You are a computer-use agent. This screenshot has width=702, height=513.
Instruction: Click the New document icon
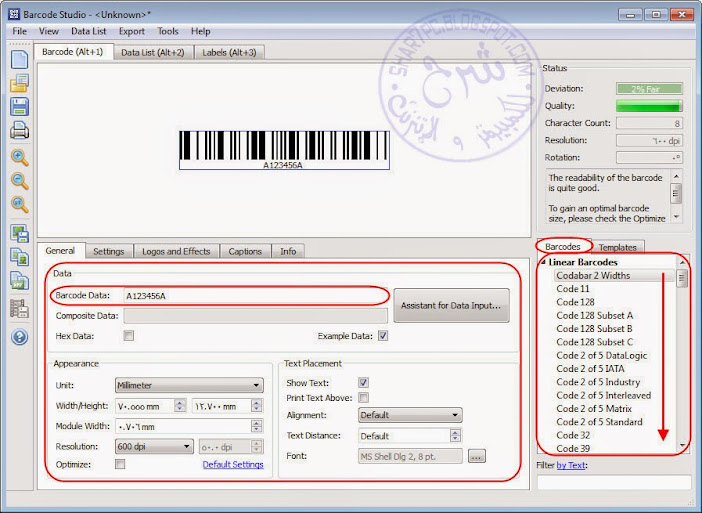tap(19, 60)
